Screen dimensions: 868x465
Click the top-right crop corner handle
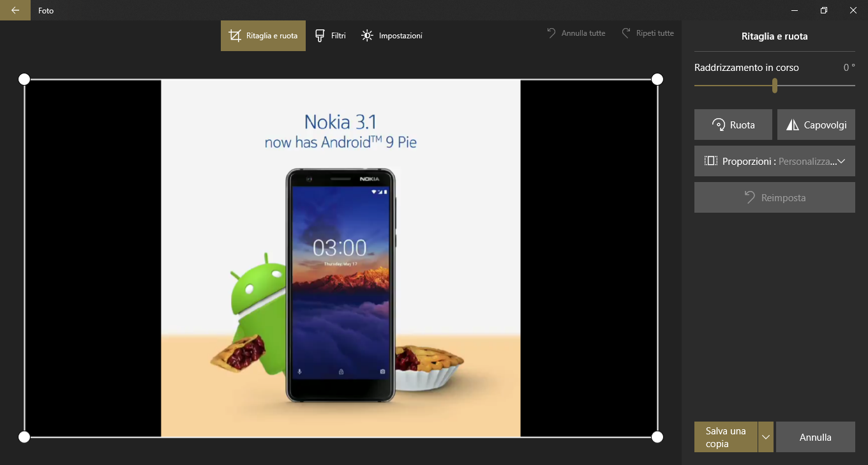(657, 79)
